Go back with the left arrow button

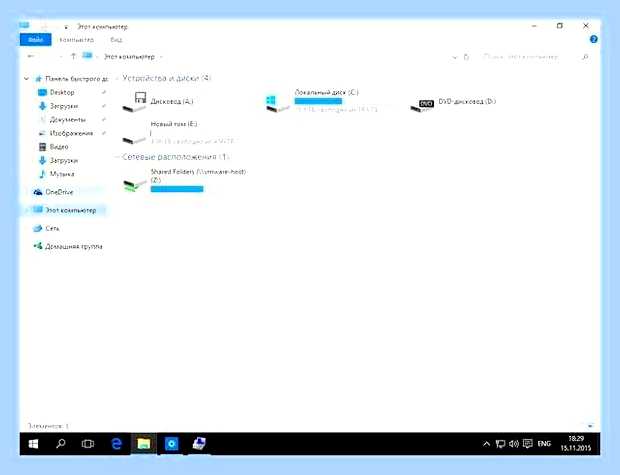(x=30, y=57)
